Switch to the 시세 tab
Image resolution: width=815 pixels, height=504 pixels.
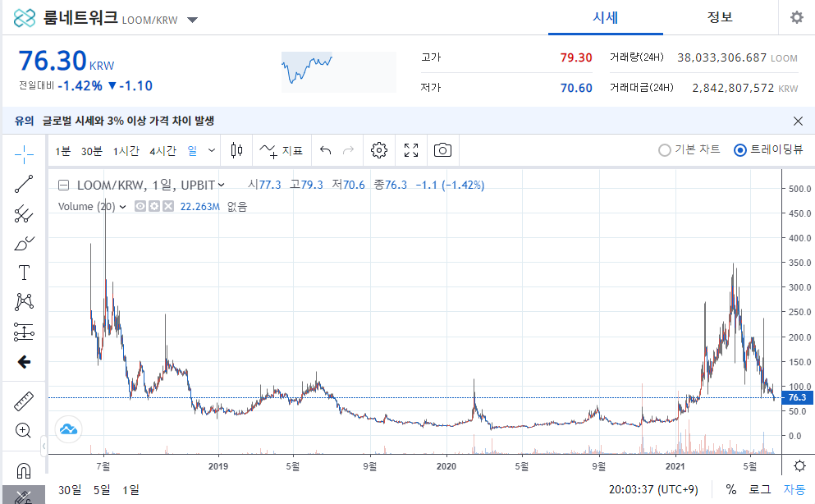606,18
